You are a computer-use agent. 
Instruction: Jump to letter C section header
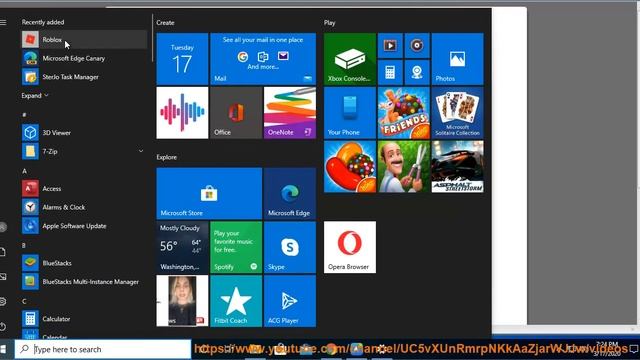24,301
